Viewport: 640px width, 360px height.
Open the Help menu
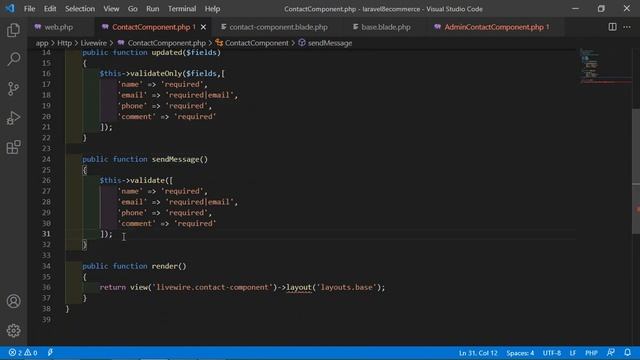click(x=212, y=9)
